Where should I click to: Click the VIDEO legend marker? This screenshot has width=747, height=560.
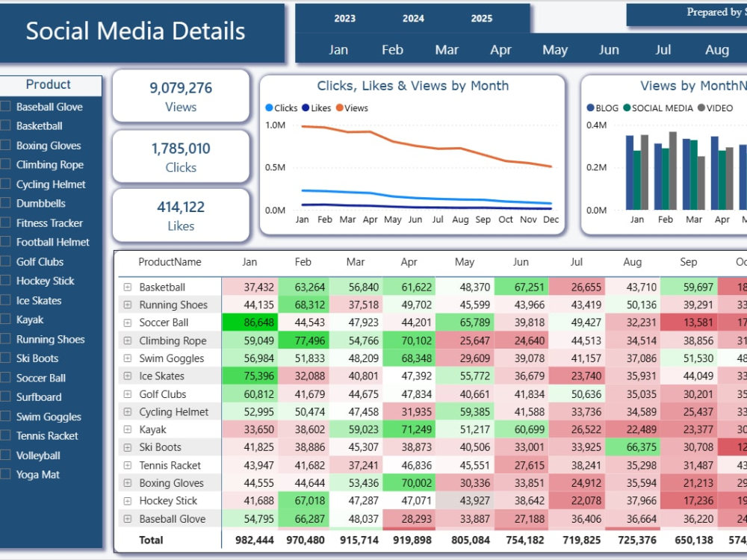click(701, 108)
